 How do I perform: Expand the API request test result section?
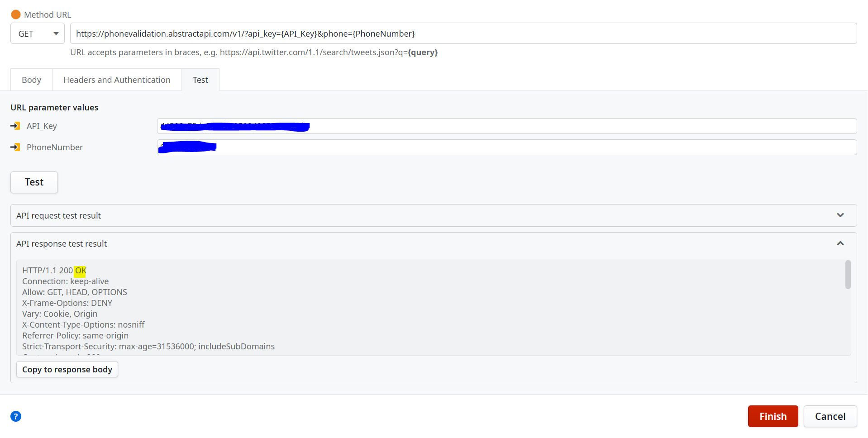coord(434,215)
